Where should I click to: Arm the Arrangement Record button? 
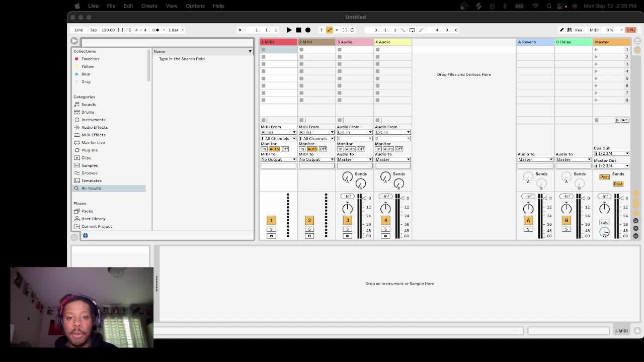coord(308,30)
